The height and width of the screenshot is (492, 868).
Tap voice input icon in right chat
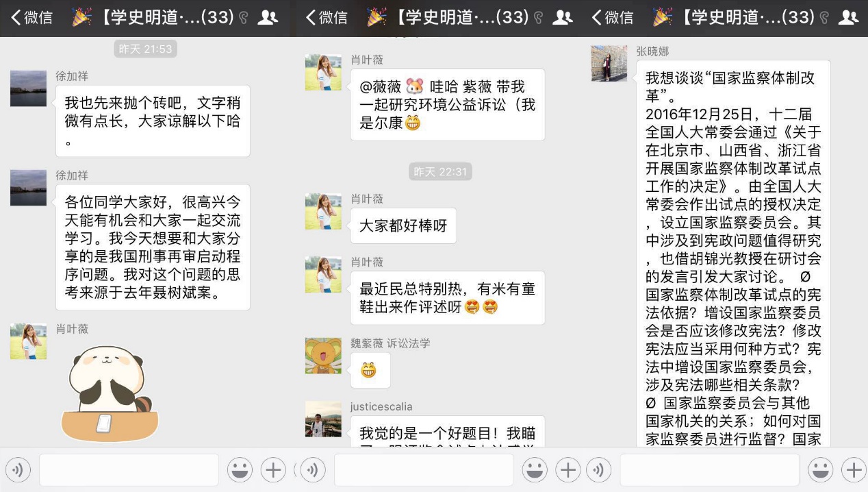[599, 470]
